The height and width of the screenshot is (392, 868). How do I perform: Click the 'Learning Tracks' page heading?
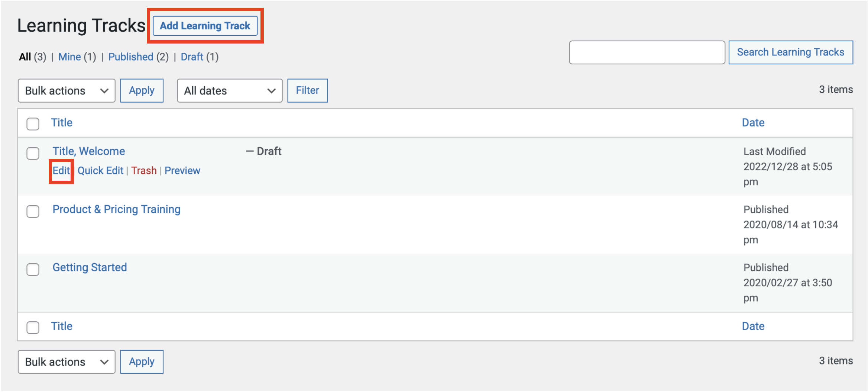point(81,26)
